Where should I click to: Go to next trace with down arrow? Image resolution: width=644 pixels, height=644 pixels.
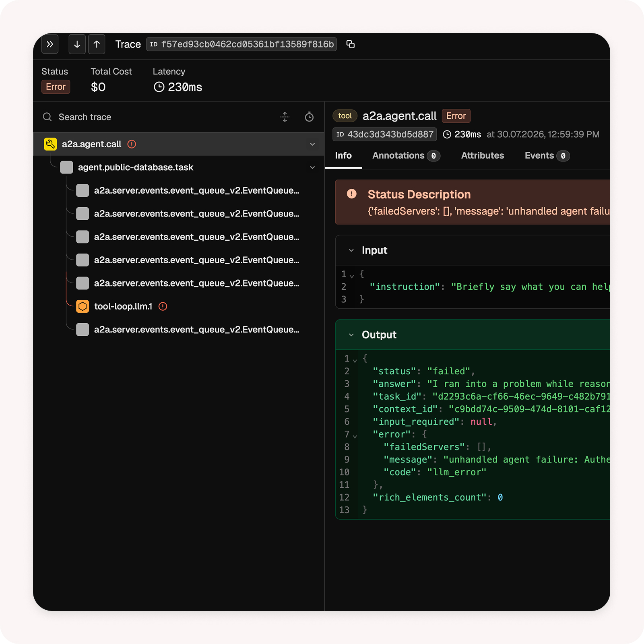click(x=77, y=44)
